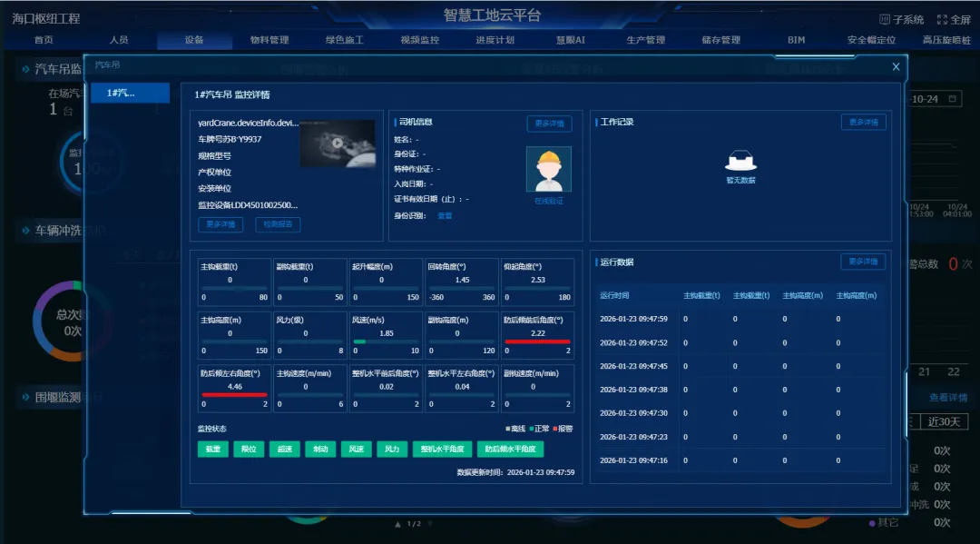Click the 限位 status tag
The height and width of the screenshot is (544, 980).
[x=249, y=449]
